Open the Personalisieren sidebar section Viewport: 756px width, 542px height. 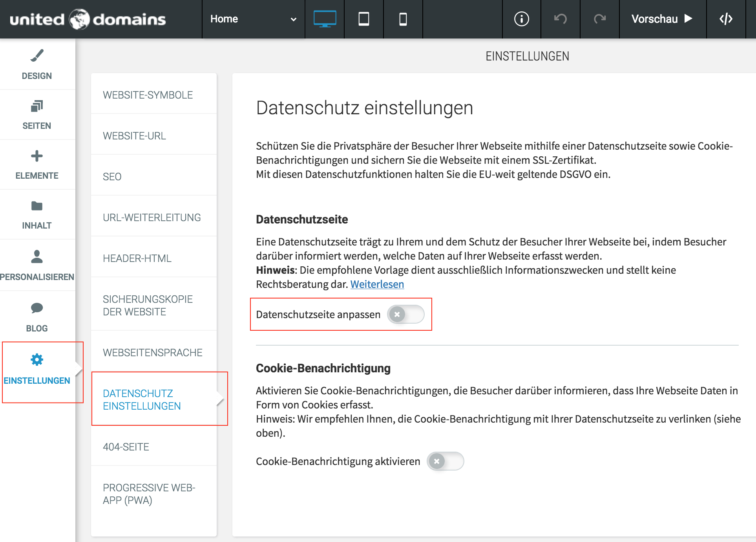click(37, 265)
